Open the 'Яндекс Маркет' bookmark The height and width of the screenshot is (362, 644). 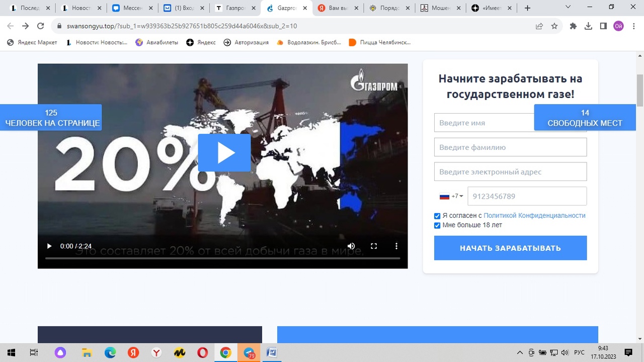pyautogui.click(x=32, y=43)
